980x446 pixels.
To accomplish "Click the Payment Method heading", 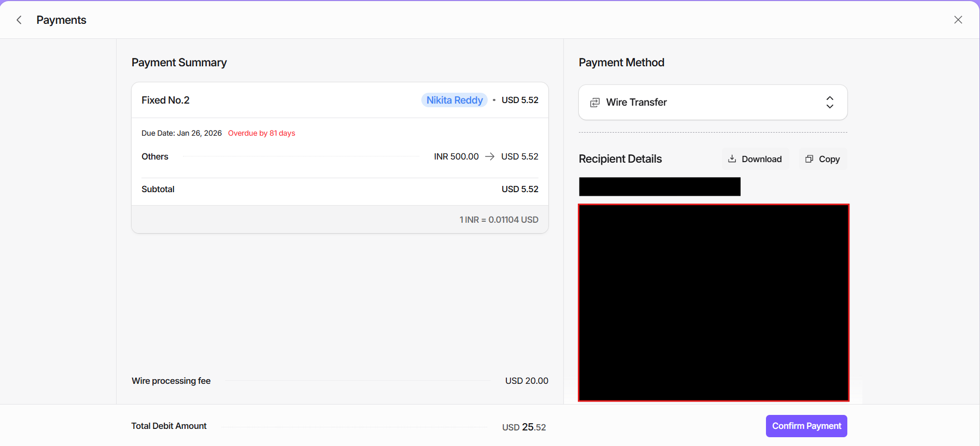I will pyautogui.click(x=621, y=63).
